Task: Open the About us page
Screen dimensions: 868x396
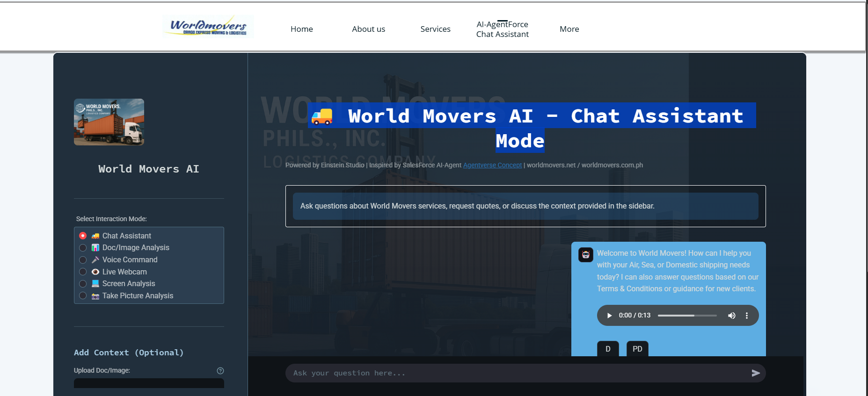Action: click(369, 29)
